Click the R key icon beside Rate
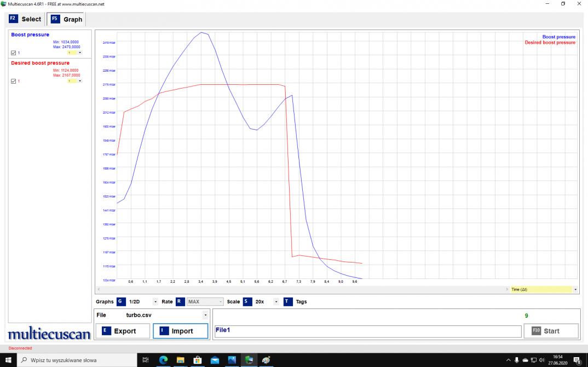 [180, 301]
